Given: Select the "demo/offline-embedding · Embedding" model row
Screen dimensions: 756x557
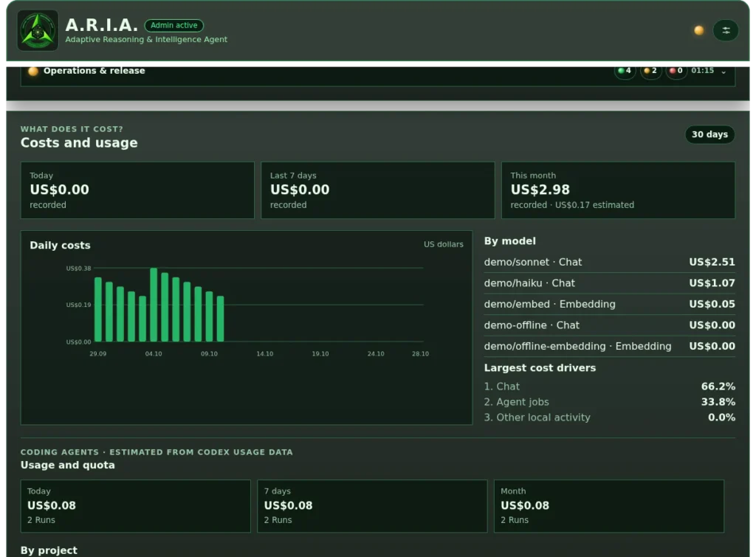Looking at the screenshot, I should (x=609, y=347).
